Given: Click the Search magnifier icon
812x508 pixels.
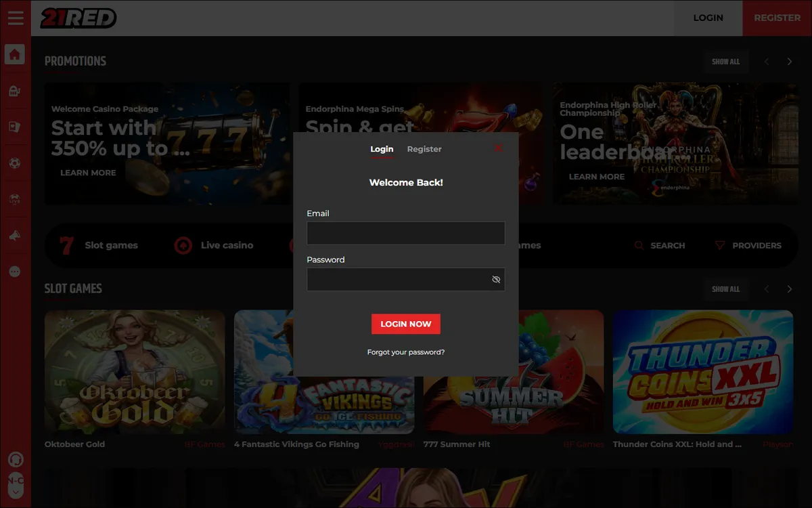Looking at the screenshot, I should [639, 245].
